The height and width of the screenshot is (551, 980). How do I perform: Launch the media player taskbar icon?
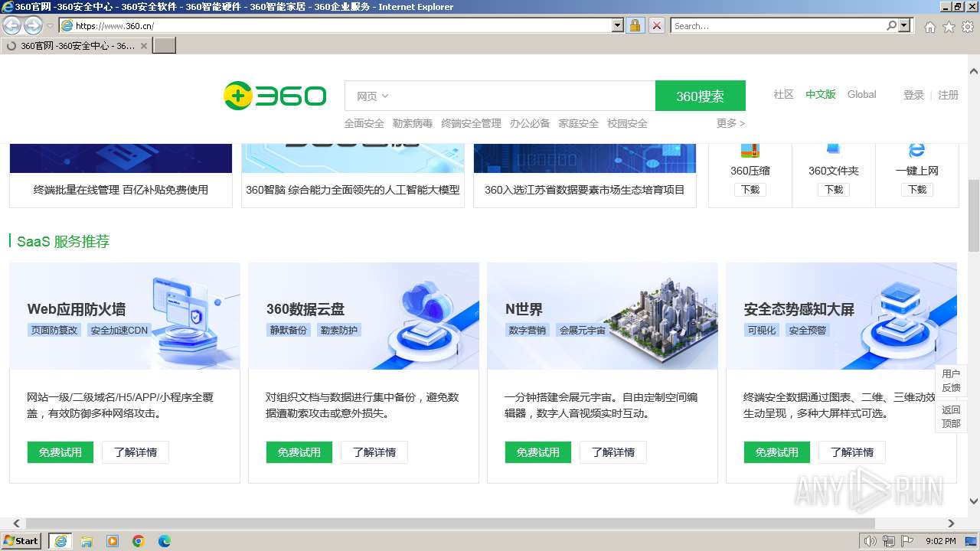[x=113, y=541]
